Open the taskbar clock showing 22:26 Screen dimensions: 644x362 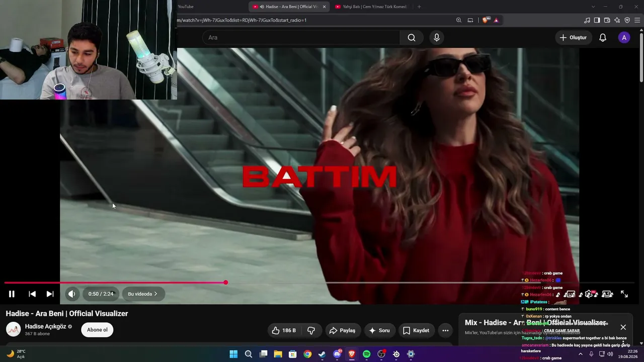click(629, 354)
